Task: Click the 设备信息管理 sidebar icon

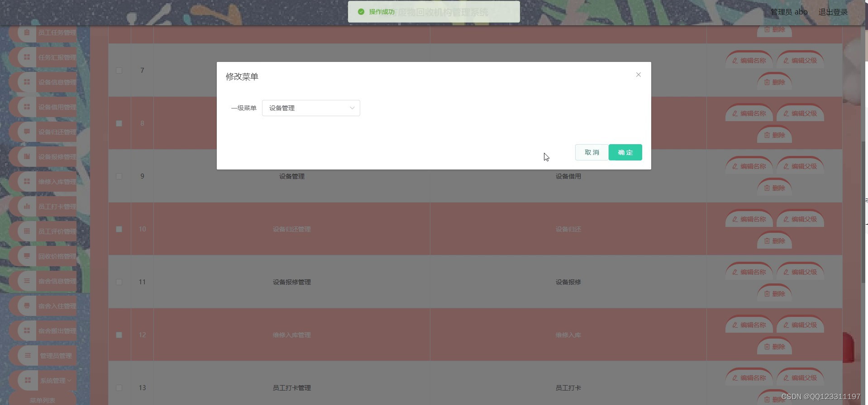Action: click(27, 82)
